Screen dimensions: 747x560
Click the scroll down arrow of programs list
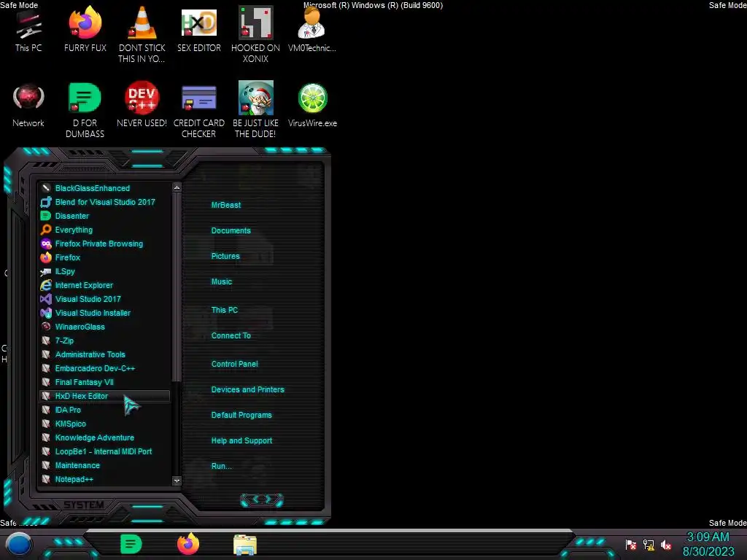click(177, 481)
